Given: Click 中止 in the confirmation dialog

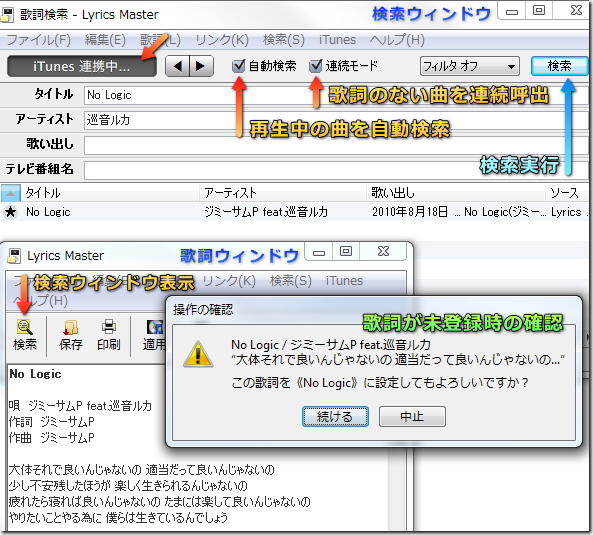Looking at the screenshot, I should pos(412,417).
